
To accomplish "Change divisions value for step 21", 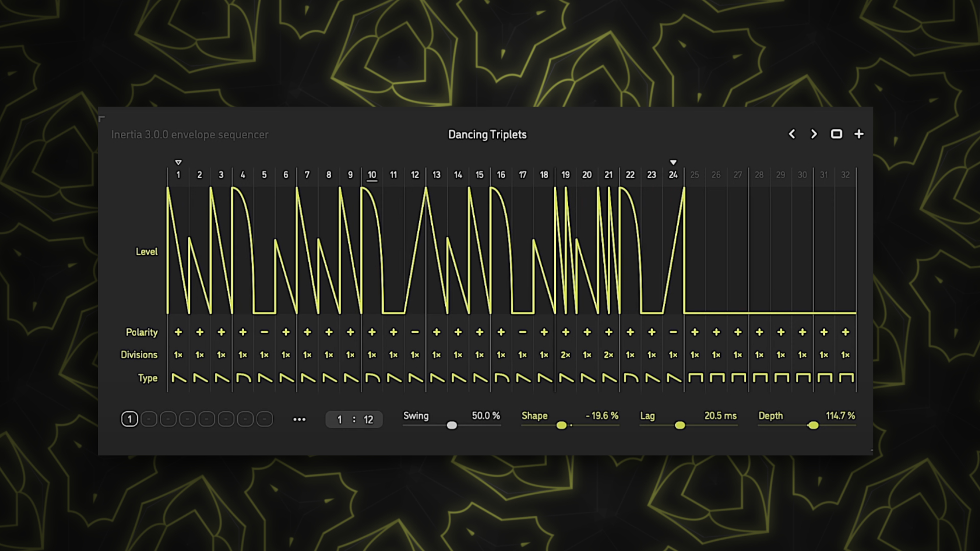I will [x=608, y=355].
